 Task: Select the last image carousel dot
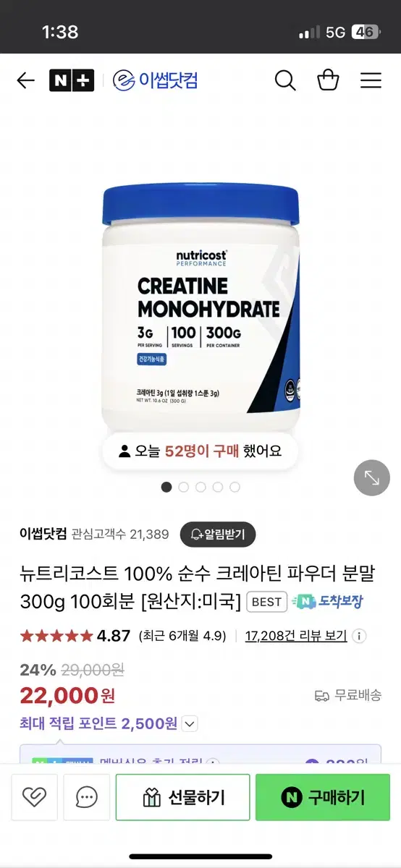[235, 487]
